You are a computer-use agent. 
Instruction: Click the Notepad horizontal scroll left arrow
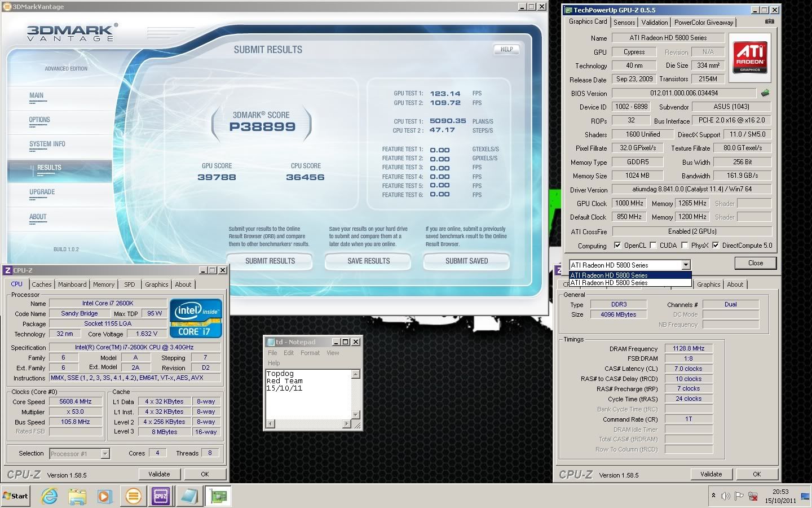[270, 423]
